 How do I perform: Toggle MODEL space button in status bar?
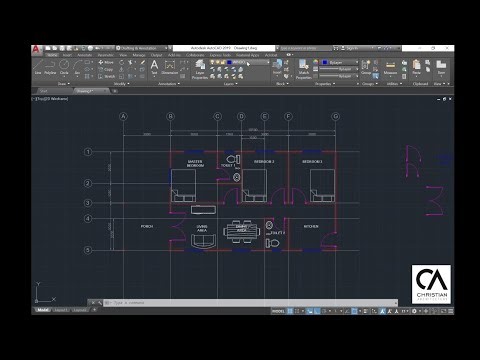pyautogui.click(x=278, y=311)
